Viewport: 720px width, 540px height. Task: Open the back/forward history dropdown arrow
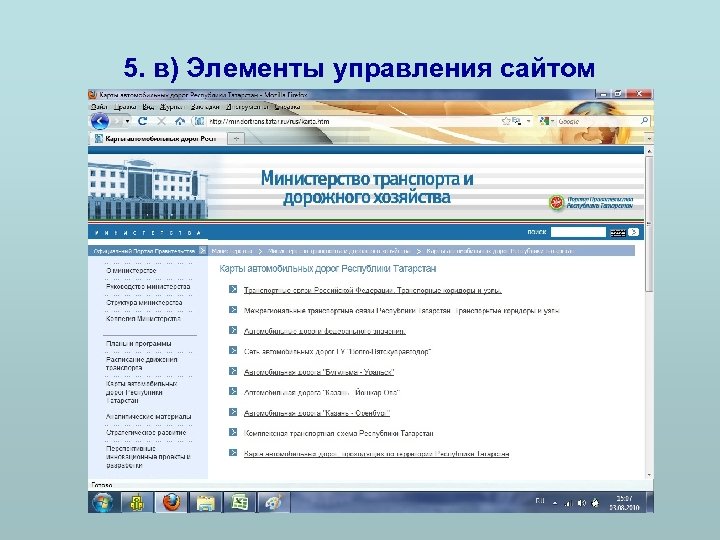point(127,121)
